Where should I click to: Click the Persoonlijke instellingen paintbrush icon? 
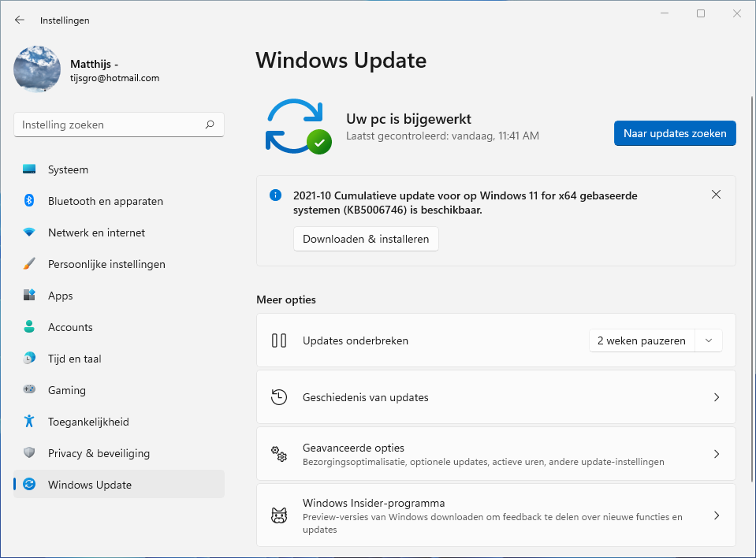29,264
